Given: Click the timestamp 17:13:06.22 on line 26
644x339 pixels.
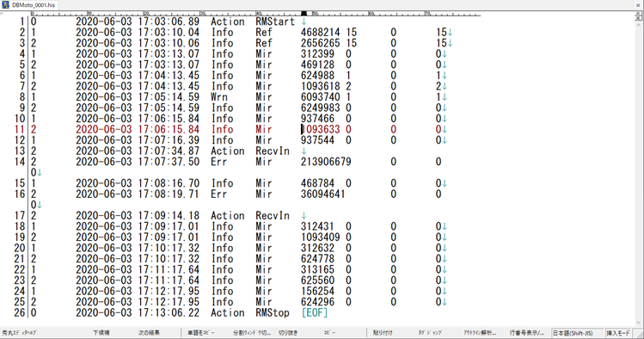Looking at the screenshot, I should pyautogui.click(x=169, y=312).
